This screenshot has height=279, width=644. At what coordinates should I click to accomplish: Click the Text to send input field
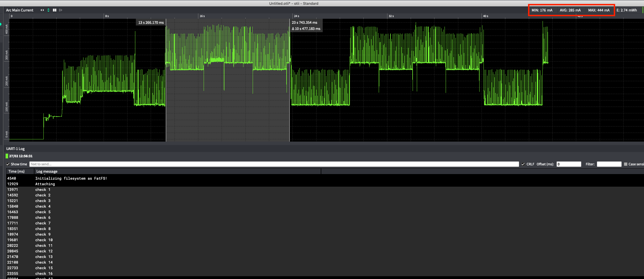tap(274, 164)
